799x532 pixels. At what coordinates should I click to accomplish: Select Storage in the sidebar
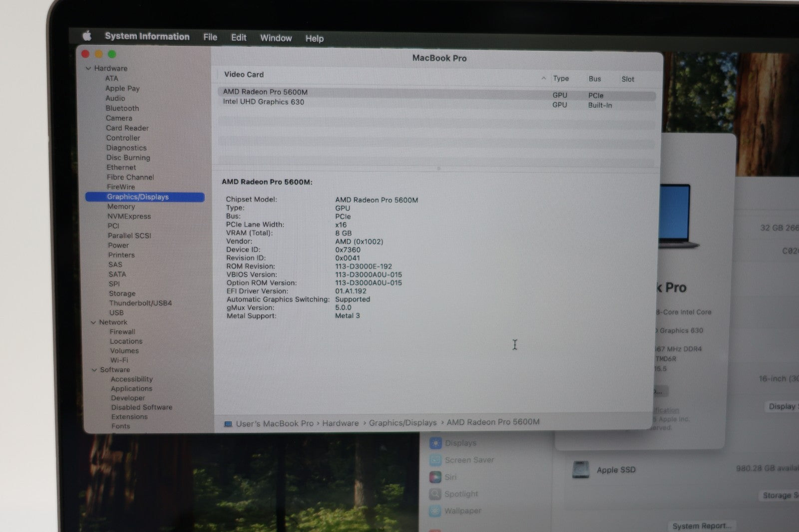[x=122, y=294]
